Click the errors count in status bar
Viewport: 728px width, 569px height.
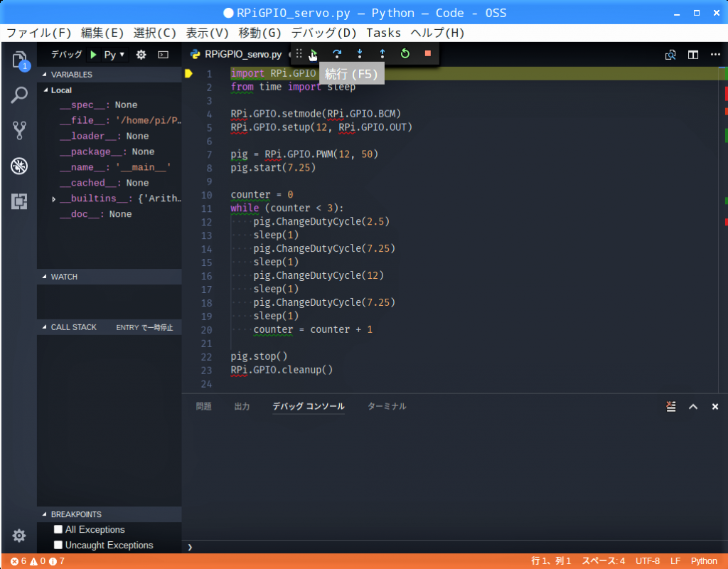pyautogui.click(x=18, y=561)
